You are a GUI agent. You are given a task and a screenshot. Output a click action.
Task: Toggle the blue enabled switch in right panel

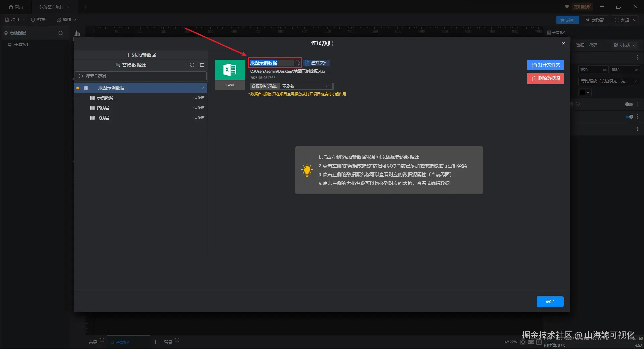pyautogui.click(x=629, y=117)
